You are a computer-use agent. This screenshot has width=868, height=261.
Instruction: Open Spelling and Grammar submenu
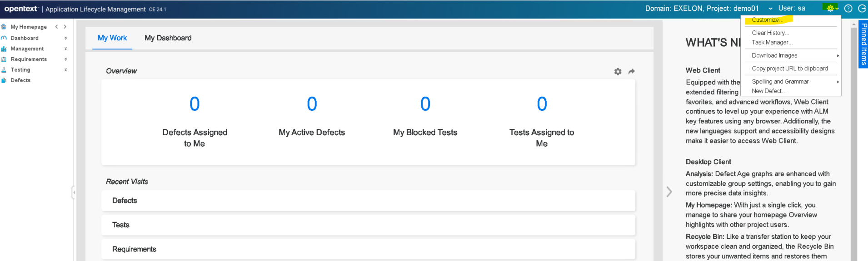[791, 81]
